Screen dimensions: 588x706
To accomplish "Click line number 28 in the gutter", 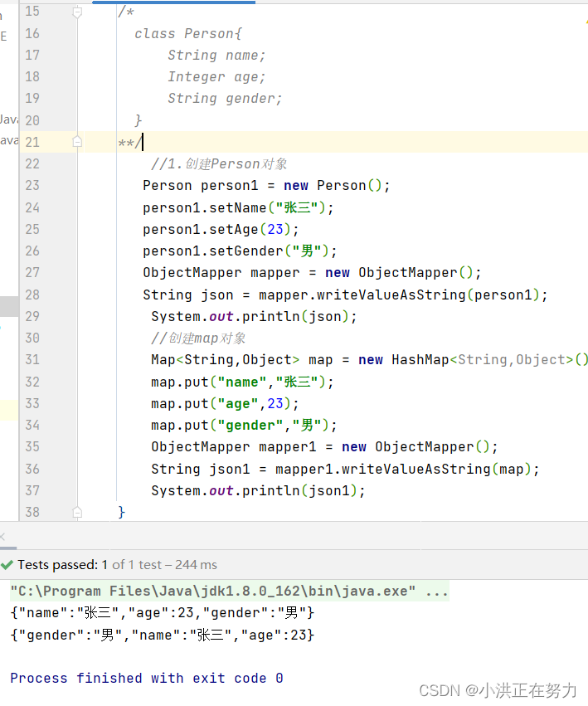I will [32, 295].
